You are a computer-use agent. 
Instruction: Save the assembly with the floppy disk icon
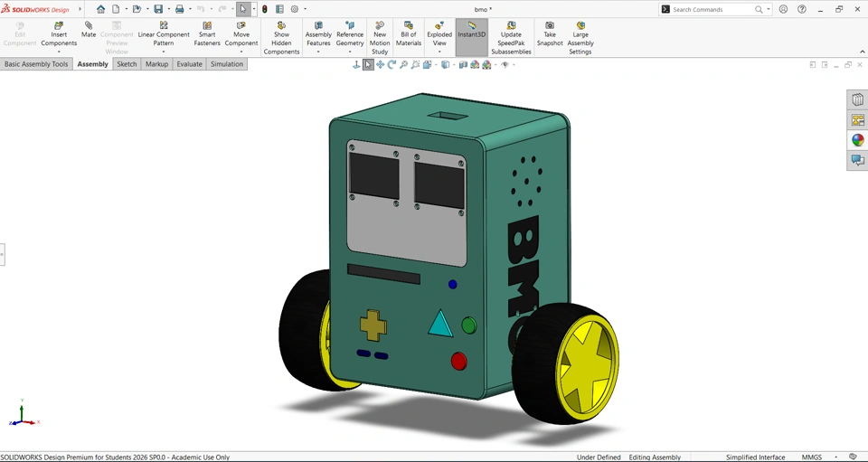(158, 9)
